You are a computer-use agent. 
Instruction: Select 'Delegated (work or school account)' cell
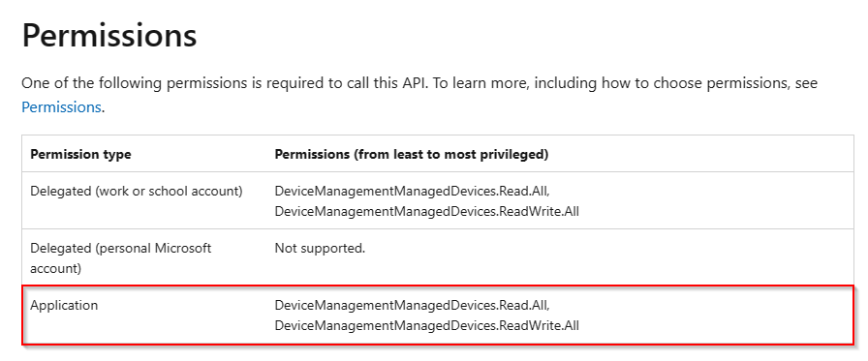pos(137,192)
